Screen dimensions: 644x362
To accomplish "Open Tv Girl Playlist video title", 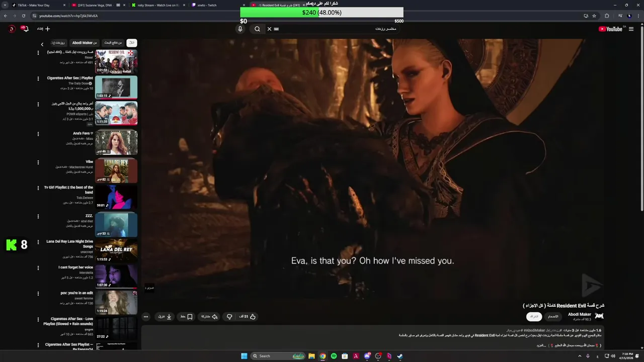I will tap(68, 190).
